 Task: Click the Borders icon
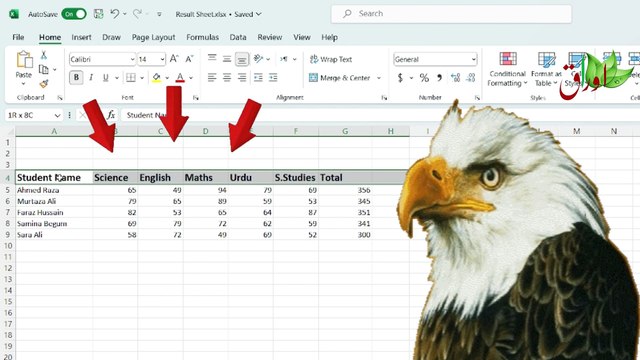pyautogui.click(x=131, y=77)
